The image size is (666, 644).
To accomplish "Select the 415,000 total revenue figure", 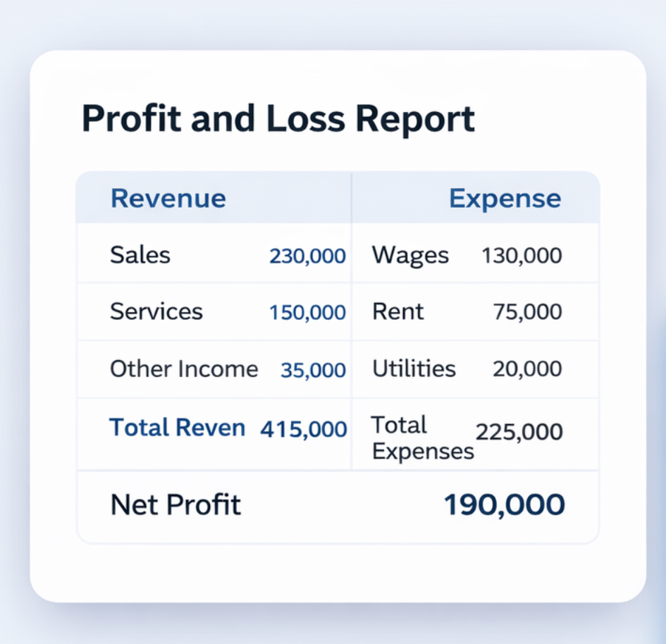I will 304,428.
